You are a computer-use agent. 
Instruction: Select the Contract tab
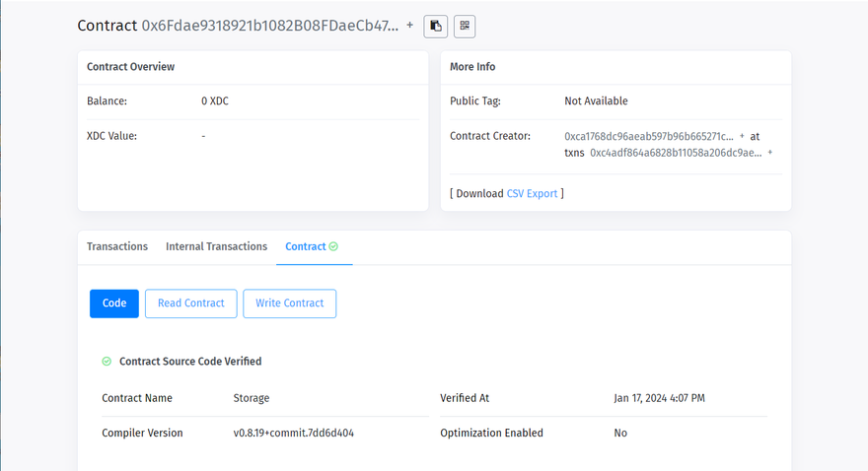click(x=305, y=246)
